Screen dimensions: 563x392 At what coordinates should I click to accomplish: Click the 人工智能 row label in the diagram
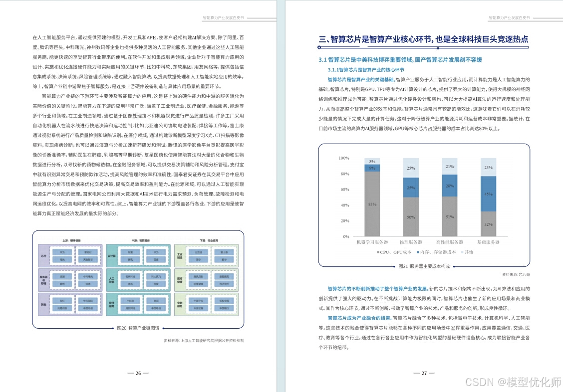coord(112,280)
